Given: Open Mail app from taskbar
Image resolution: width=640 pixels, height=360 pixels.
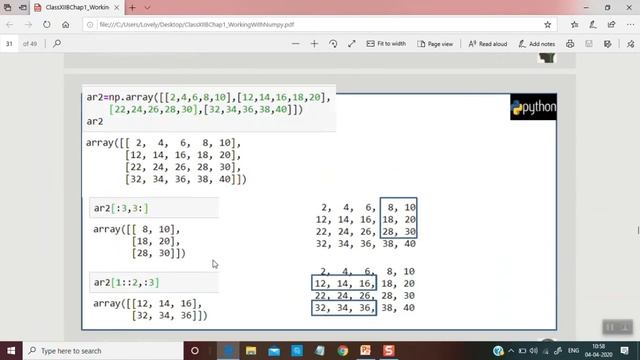Looking at the screenshot, I should pyautogui.click(x=274, y=351).
